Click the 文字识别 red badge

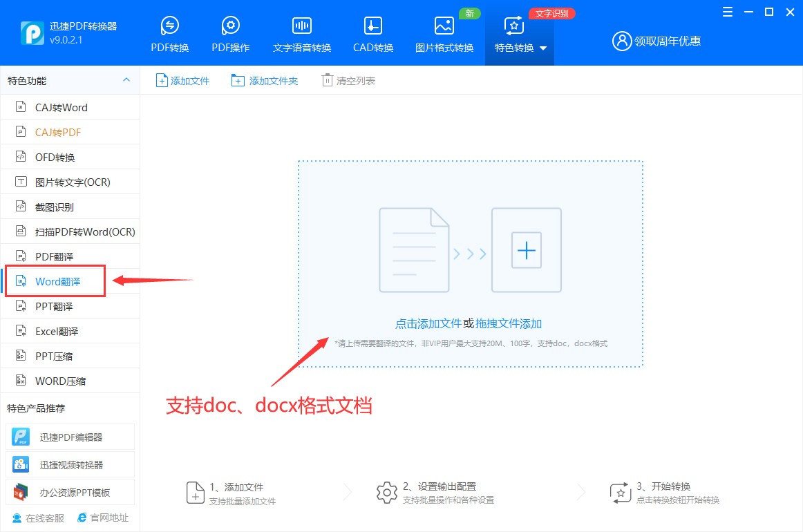tap(551, 13)
